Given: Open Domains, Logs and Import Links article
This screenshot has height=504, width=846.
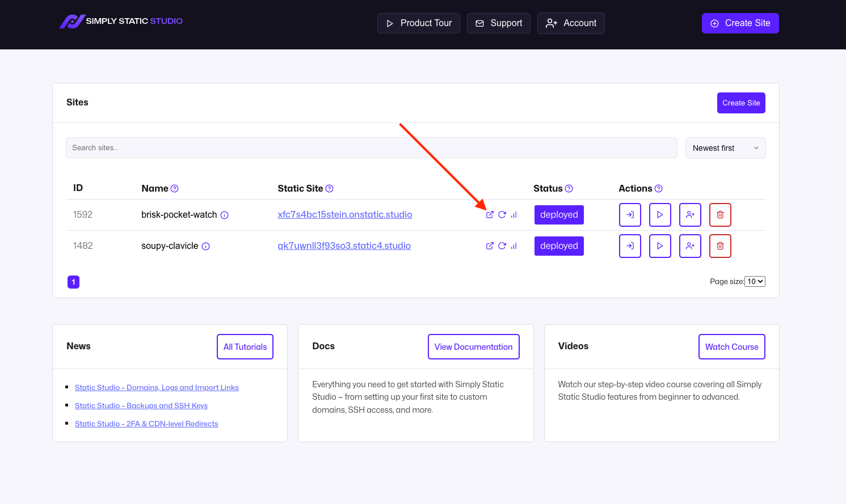Looking at the screenshot, I should point(157,388).
